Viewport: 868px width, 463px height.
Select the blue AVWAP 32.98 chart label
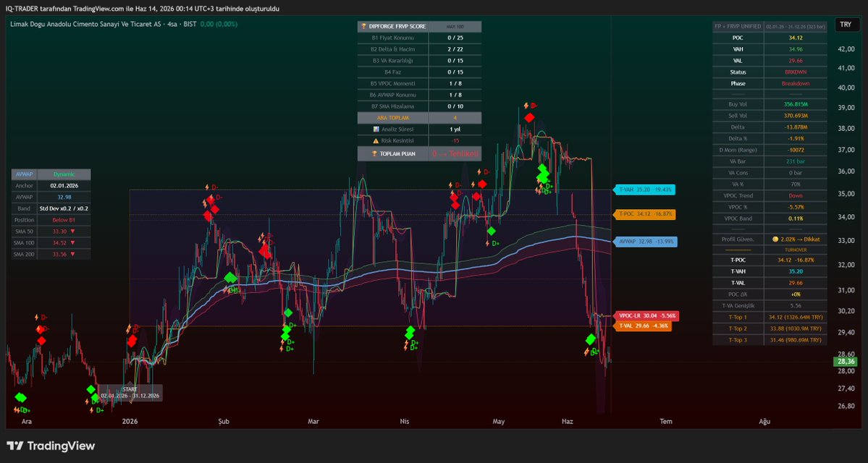tap(645, 242)
